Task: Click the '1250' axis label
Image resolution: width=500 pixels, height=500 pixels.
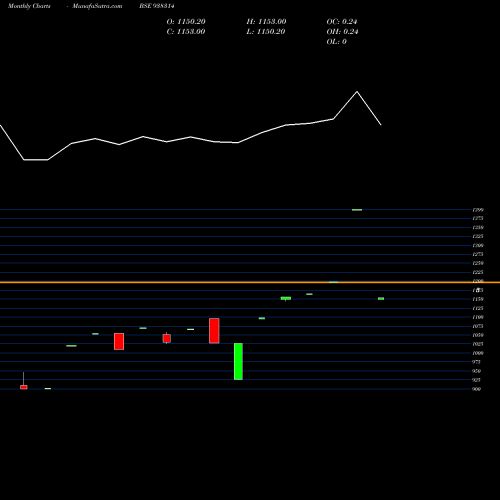Action: pyautogui.click(x=478, y=263)
